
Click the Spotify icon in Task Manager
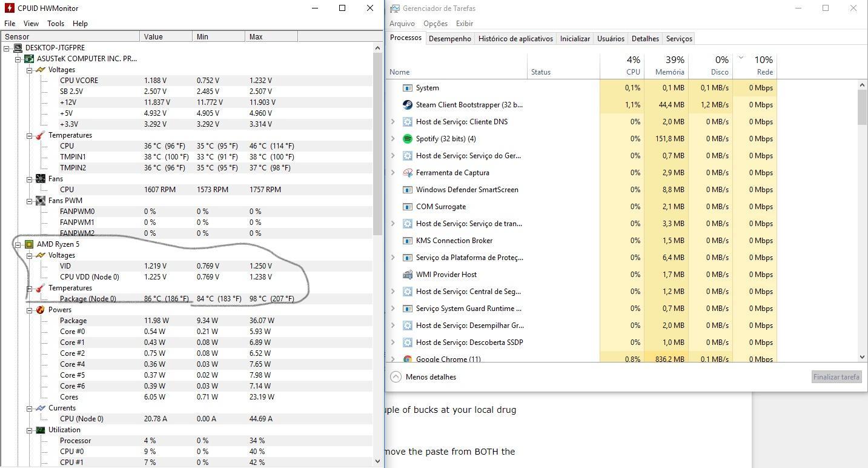[408, 139]
